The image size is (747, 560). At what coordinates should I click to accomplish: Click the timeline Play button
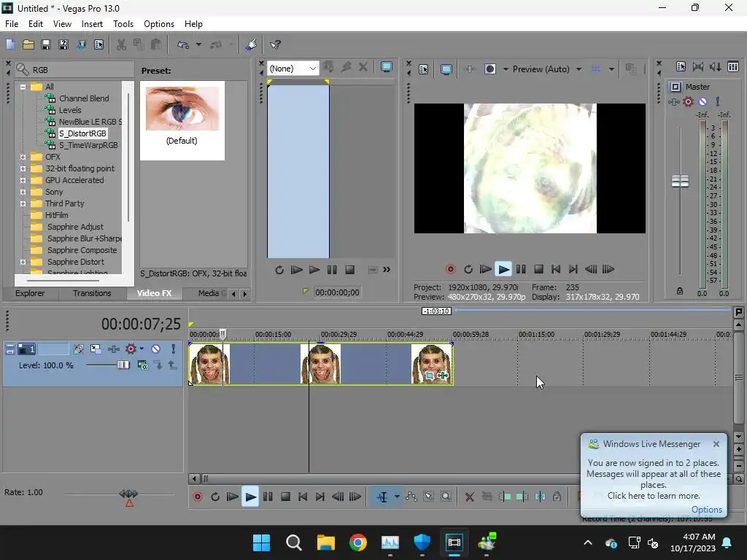click(250, 497)
